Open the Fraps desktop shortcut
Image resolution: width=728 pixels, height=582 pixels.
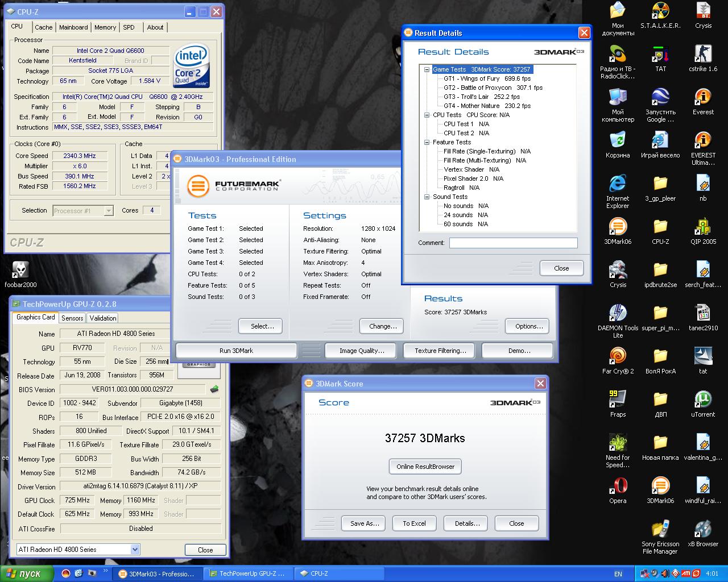(x=618, y=404)
